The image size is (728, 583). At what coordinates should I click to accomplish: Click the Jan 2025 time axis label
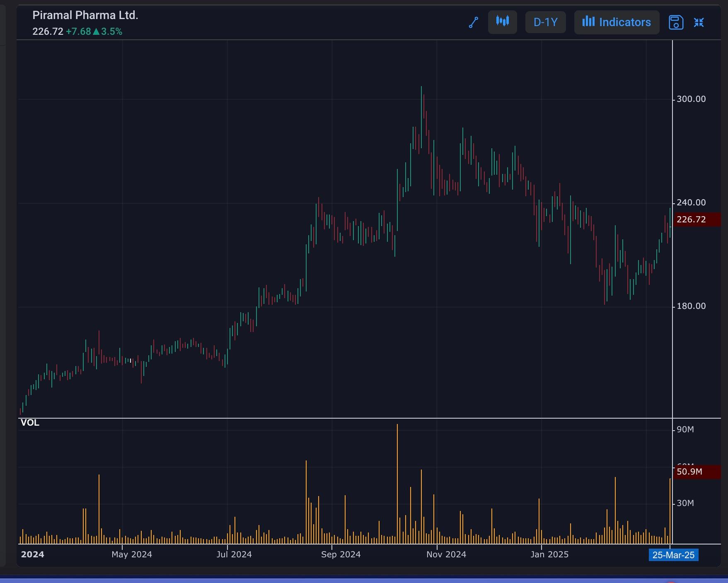point(549,554)
